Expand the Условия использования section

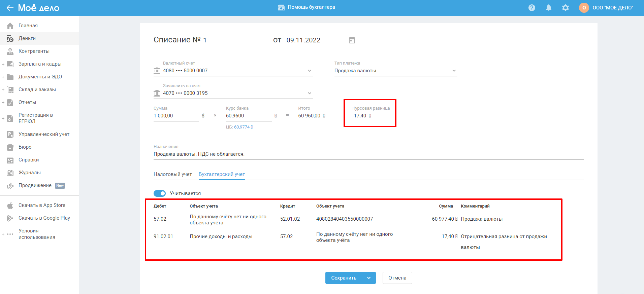[x=3, y=234]
